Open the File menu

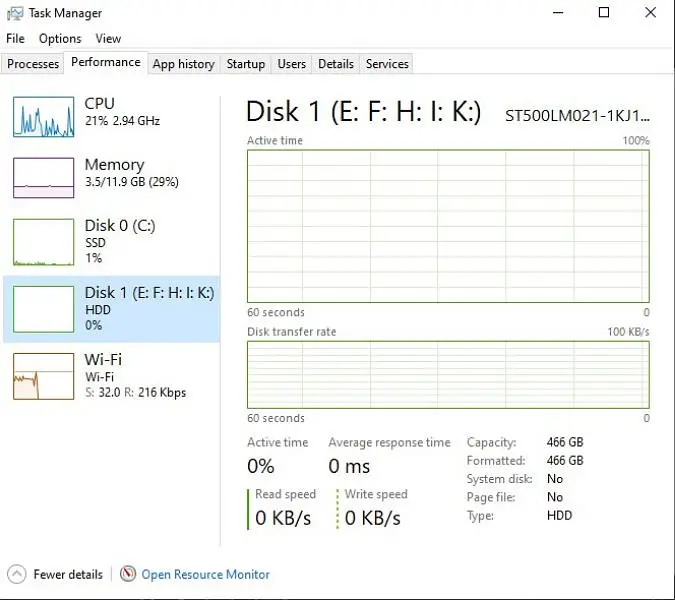(x=15, y=39)
